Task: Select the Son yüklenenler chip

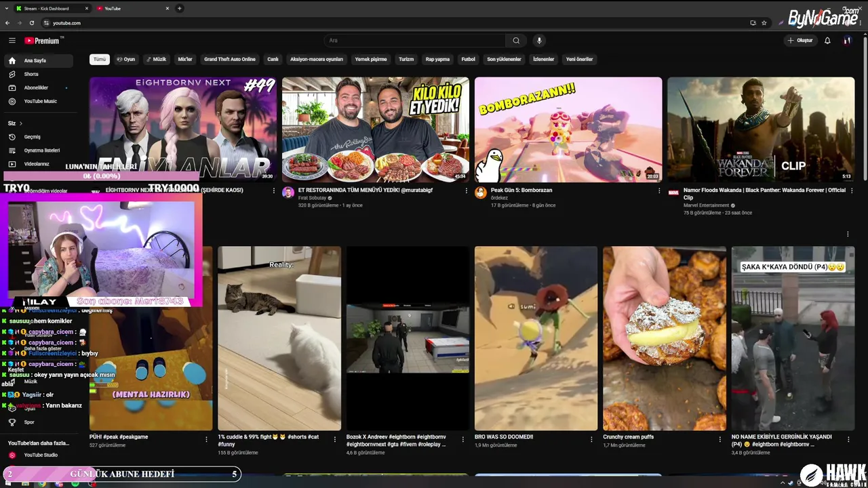Action: tap(504, 60)
